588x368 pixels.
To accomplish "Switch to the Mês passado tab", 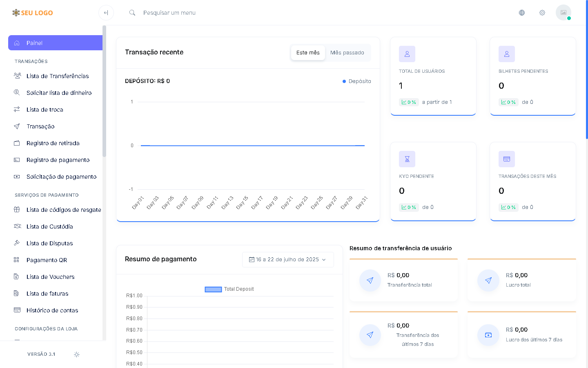I will click(x=347, y=53).
